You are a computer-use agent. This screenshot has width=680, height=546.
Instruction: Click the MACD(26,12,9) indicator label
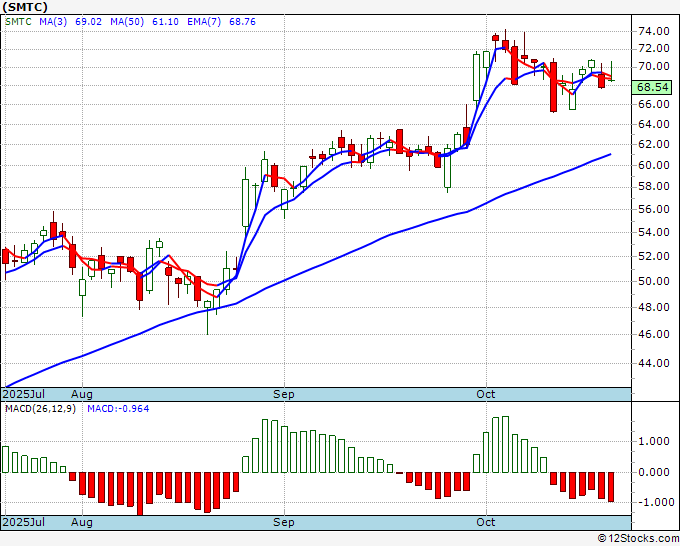pyautogui.click(x=40, y=409)
